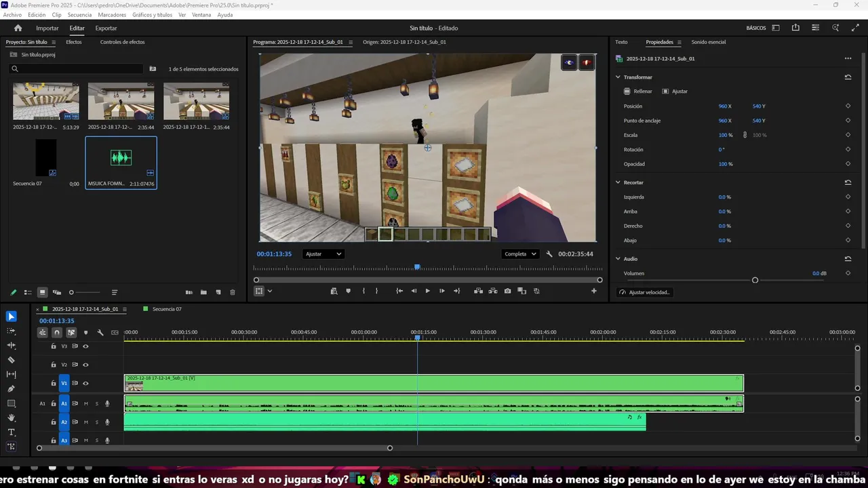Open Program monitor settings wrench
Image resolution: width=868 pixels, height=488 pixels.
click(549, 254)
